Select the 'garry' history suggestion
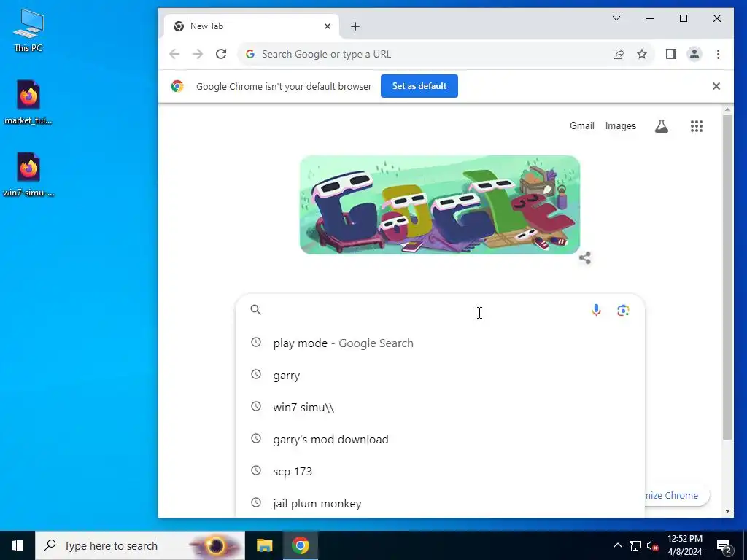The width and height of the screenshot is (747, 560). tap(440, 376)
